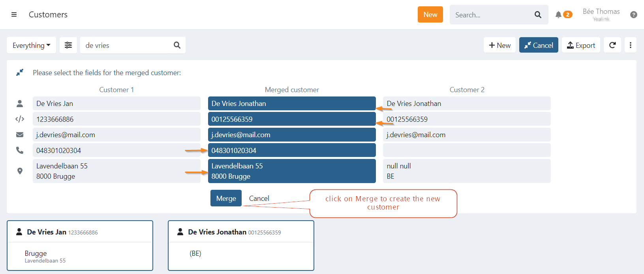Click the Export button

click(581, 45)
